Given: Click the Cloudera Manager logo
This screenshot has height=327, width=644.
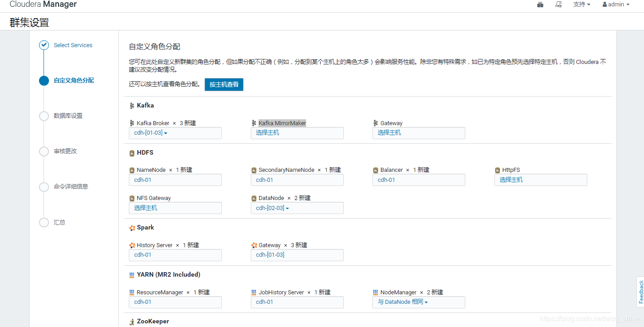Looking at the screenshot, I should click(x=43, y=5).
